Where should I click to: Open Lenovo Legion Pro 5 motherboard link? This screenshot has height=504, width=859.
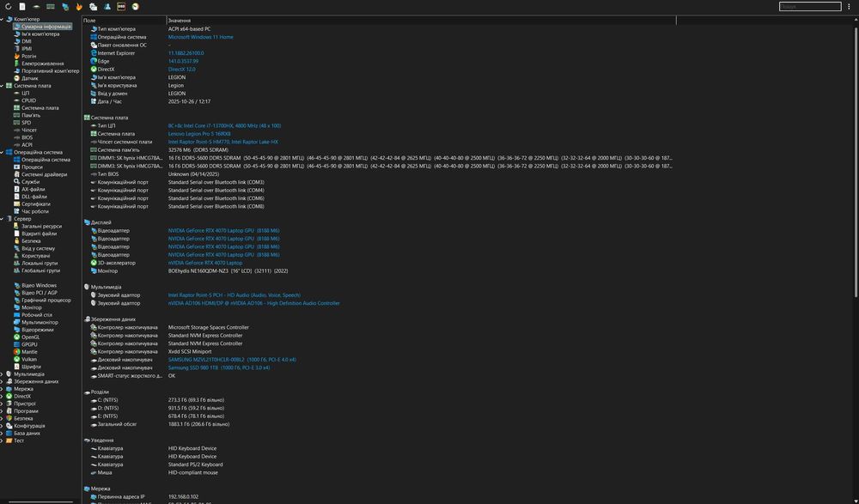pos(199,134)
